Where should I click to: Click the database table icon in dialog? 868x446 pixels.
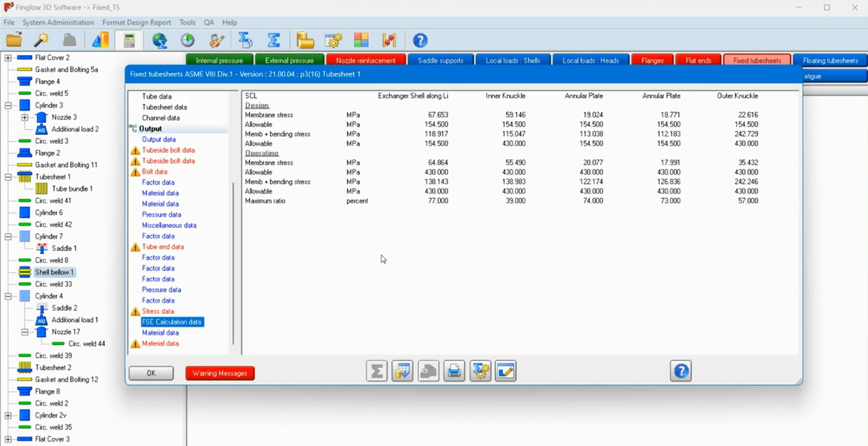(x=402, y=371)
